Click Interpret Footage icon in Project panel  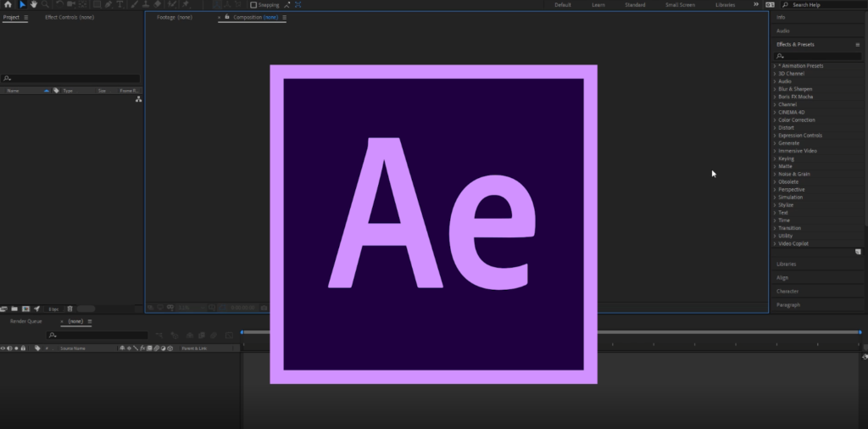(x=3, y=309)
